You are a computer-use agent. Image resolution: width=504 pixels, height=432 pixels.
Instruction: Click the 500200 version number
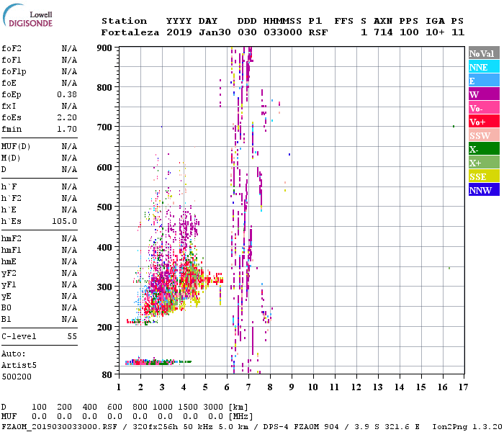click(x=17, y=377)
